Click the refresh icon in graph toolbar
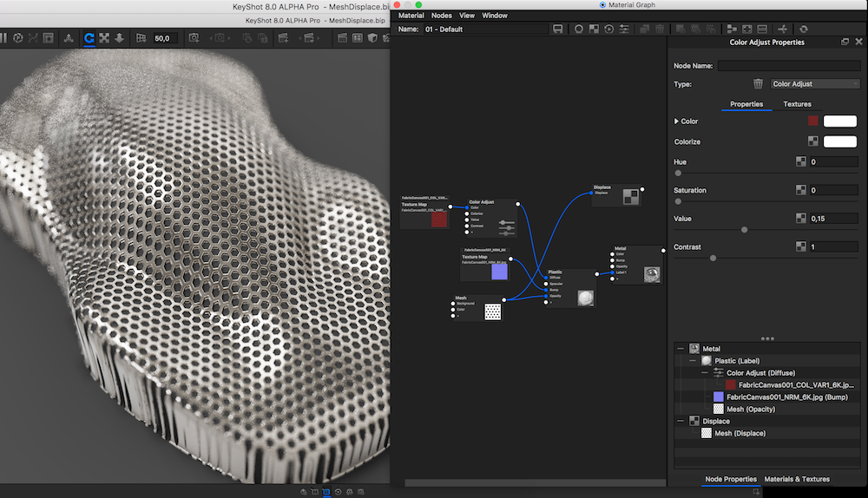 tap(803, 29)
